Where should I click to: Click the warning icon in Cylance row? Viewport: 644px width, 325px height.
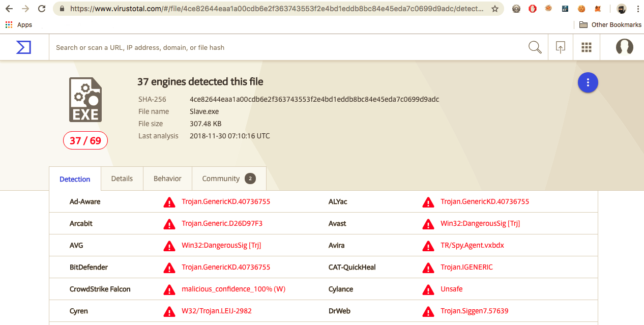coord(428,289)
